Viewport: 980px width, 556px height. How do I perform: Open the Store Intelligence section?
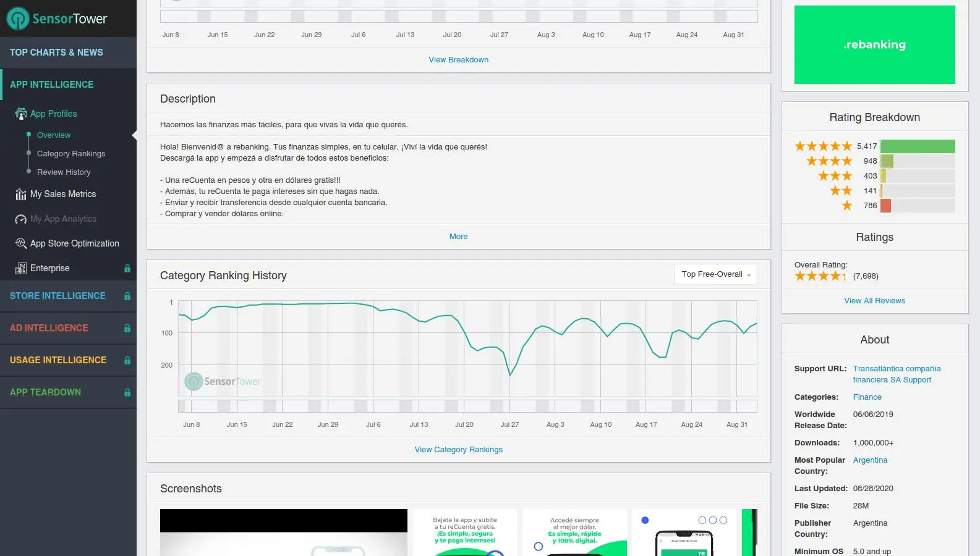68,296
